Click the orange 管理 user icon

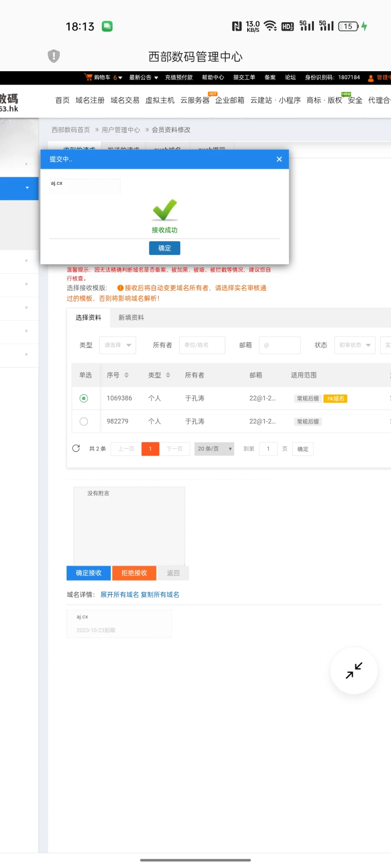pyautogui.click(x=371, y=78)
